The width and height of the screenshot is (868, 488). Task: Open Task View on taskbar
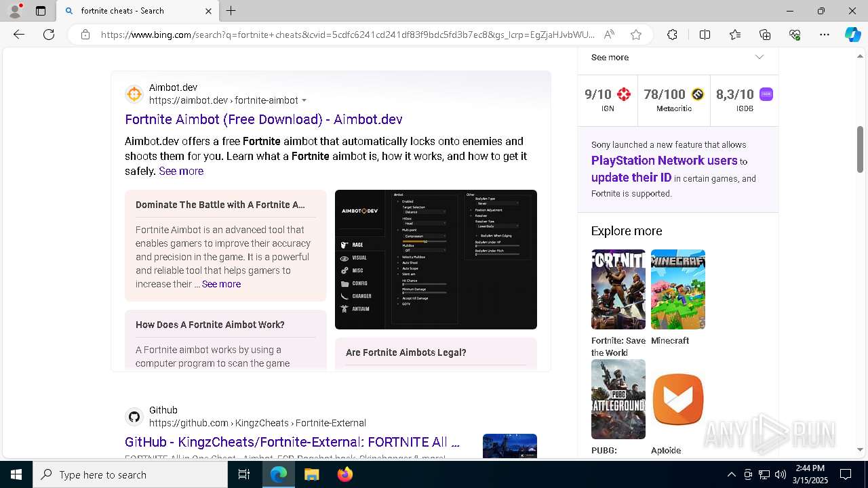(x=244, y=474)
